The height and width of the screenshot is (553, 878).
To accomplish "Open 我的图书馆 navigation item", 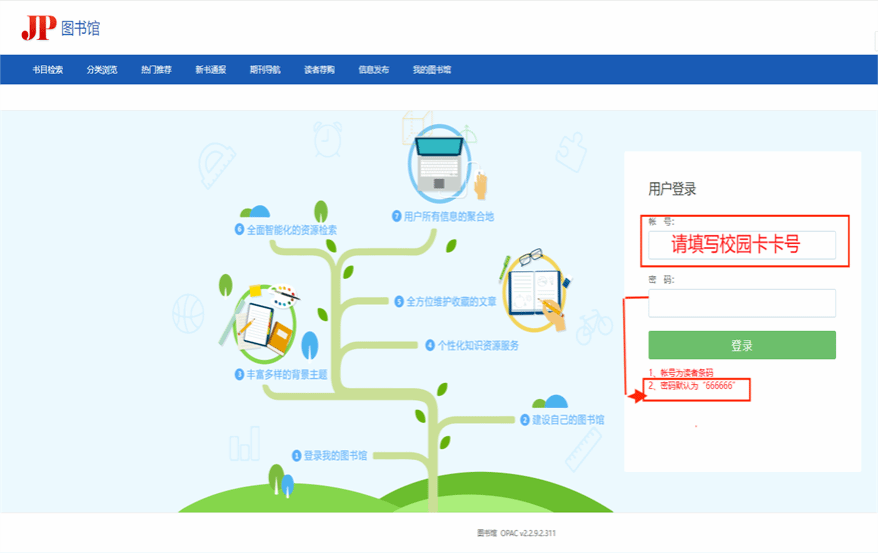I will pos(431,70).
